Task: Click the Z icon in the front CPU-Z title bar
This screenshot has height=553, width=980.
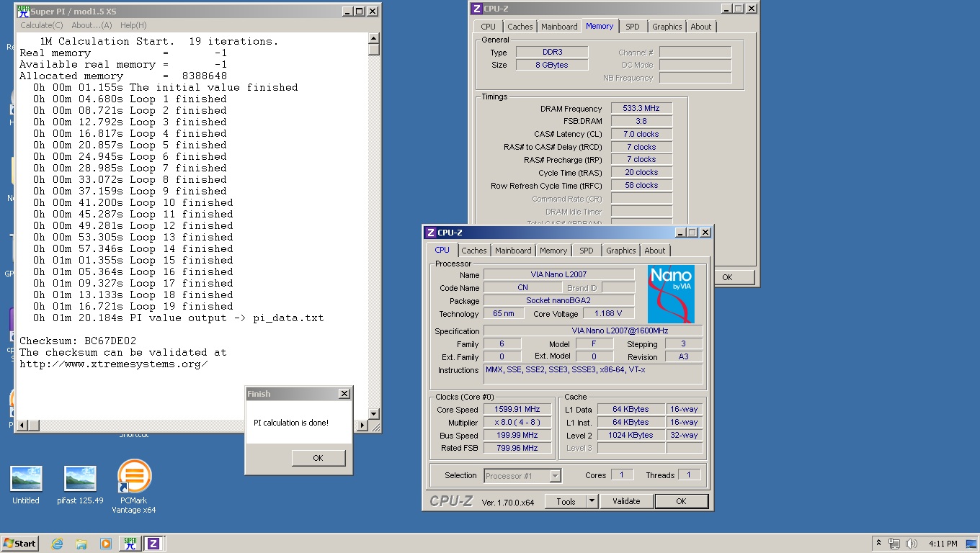Action: tap(431, 233)
